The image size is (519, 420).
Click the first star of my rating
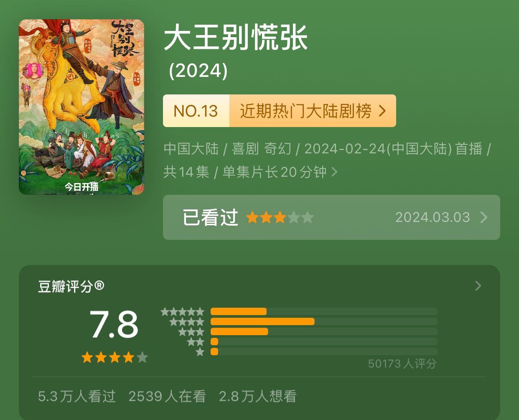tap(252, 218)
